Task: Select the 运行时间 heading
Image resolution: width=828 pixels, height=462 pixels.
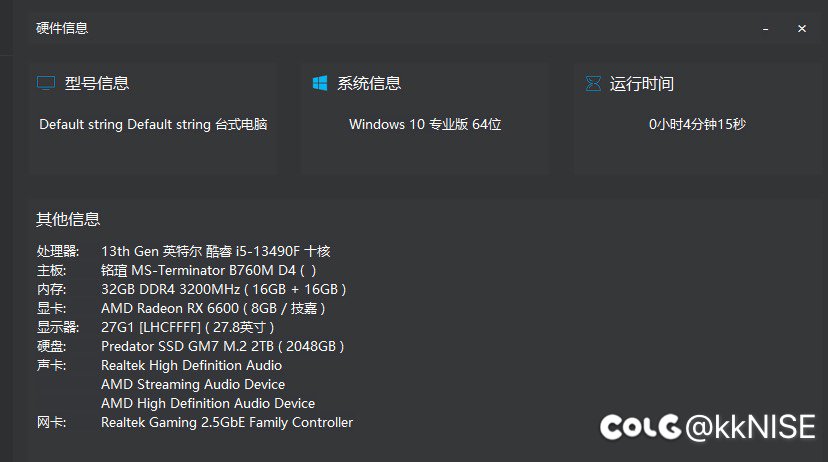Action: coord(642,84)
